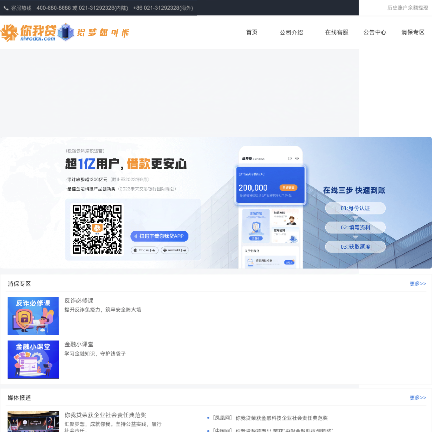Click the 你我贷 orange logo
Image resolution: width=432 pixels, height=432 pixels.
(28, 33)
